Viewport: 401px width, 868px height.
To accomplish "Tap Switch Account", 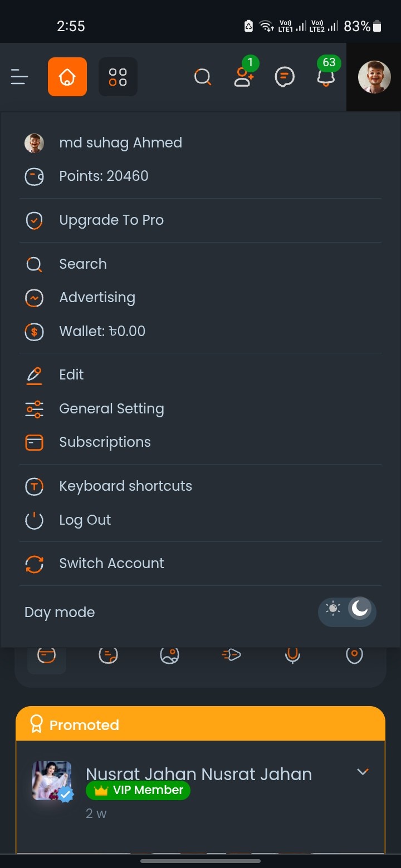I will [x=111, y=564].
